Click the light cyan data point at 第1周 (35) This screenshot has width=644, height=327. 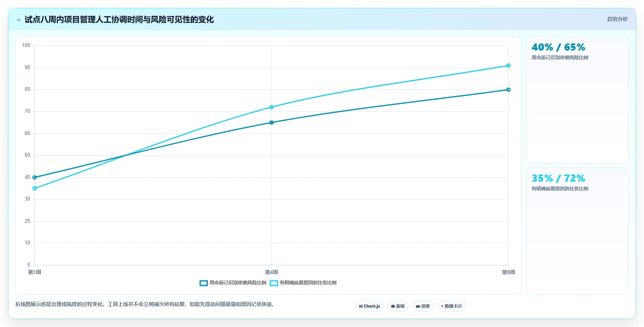pyautogui.click(x=35, y=188)
